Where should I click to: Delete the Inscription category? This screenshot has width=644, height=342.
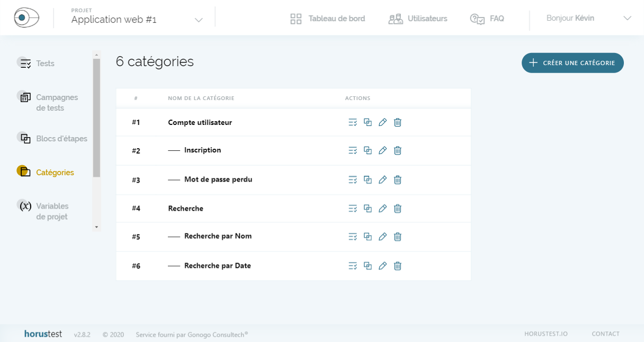(x=398, y=150)
